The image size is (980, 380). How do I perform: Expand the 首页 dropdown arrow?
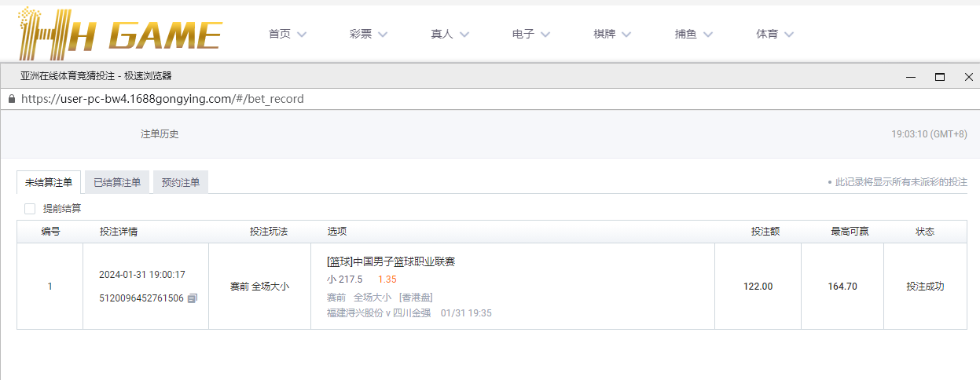(302, 35)
